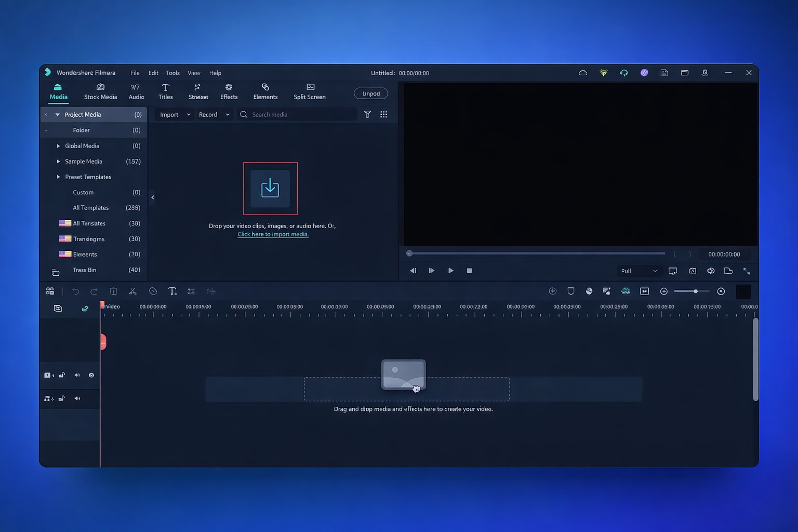The height and width of the screenshot is (532, 798).
Task: Click the import media download icon
Action: pyautogui.click(x=270, y=188)
